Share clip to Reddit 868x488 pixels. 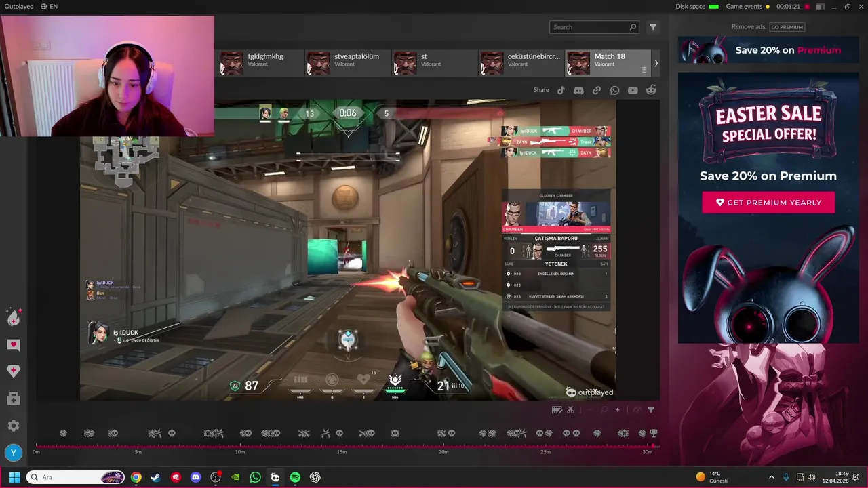[651, 90]
